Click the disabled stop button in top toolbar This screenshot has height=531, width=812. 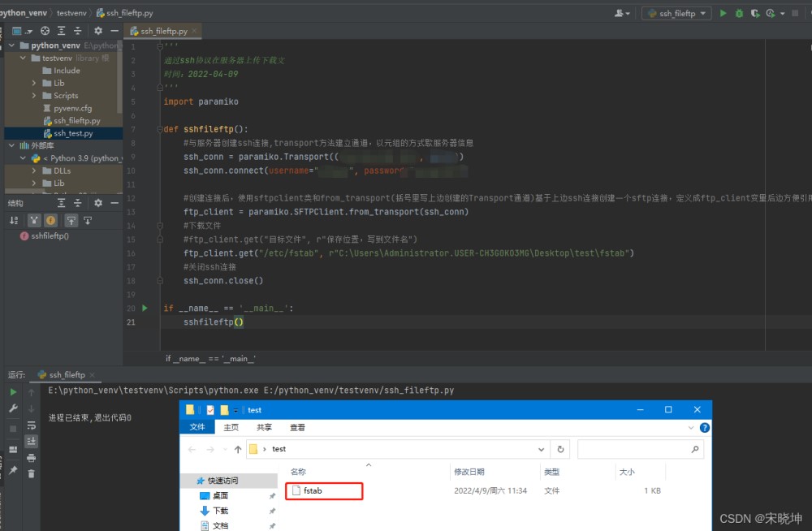[795, 13]
